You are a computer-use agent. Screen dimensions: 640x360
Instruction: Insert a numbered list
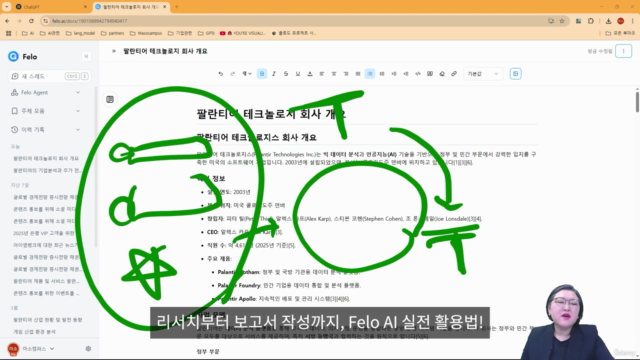pyautogui.click(x=382, y=74)
